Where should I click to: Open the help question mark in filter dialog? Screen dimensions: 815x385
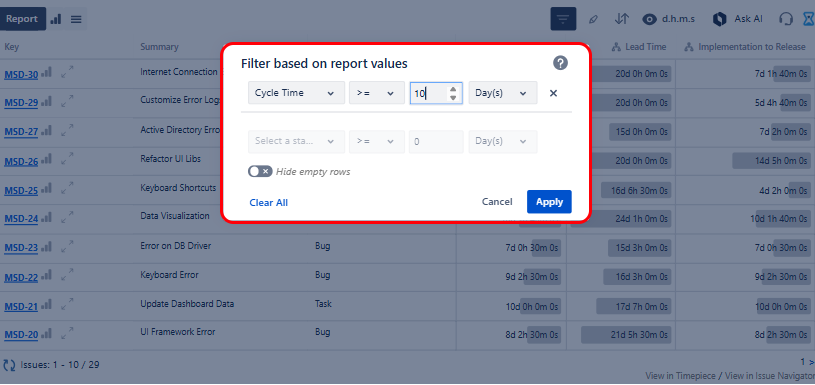click(560, 63)
